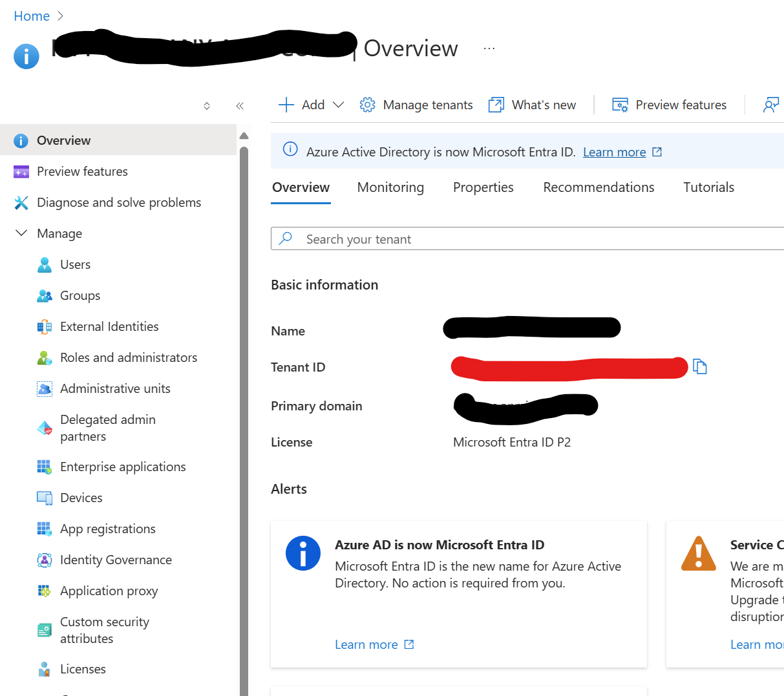Go to Home via breadcrumb link

pyautogui.click(x=32, y=16)
